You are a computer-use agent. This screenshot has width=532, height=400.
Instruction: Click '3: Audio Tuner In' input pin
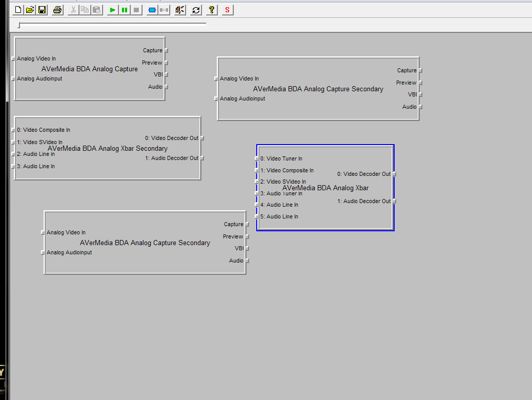[256, 193]
